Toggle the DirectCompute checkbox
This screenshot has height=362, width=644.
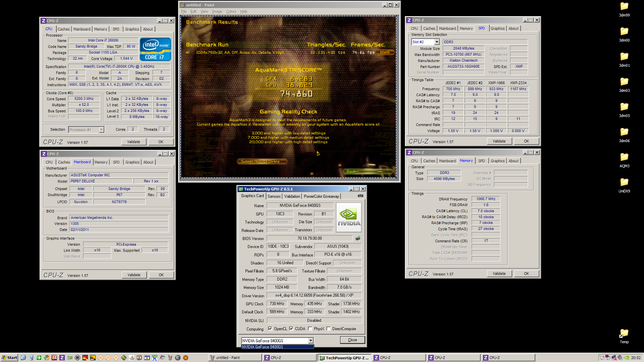(328, 329)
